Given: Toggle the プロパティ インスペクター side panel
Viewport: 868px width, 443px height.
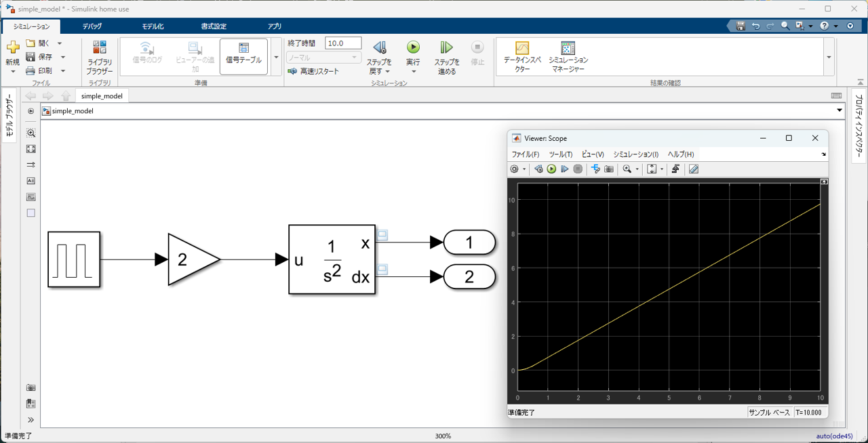Looking at the screenshot, I should 859,127.
